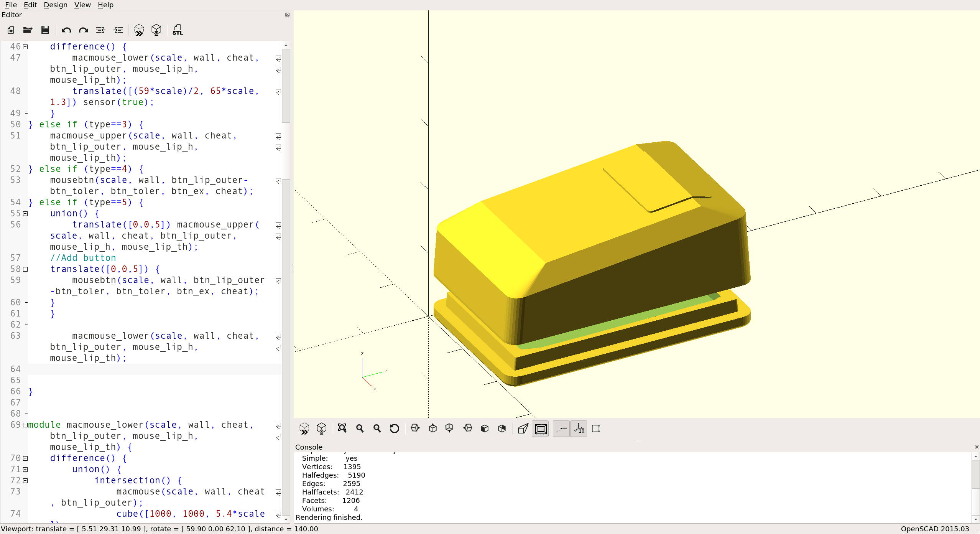Image resolution: width=980 pixels, height=534 pixels.
Task: Click the Unindent icon in editor toolbar
Action: pyautogui.click(x=100, y=30)
